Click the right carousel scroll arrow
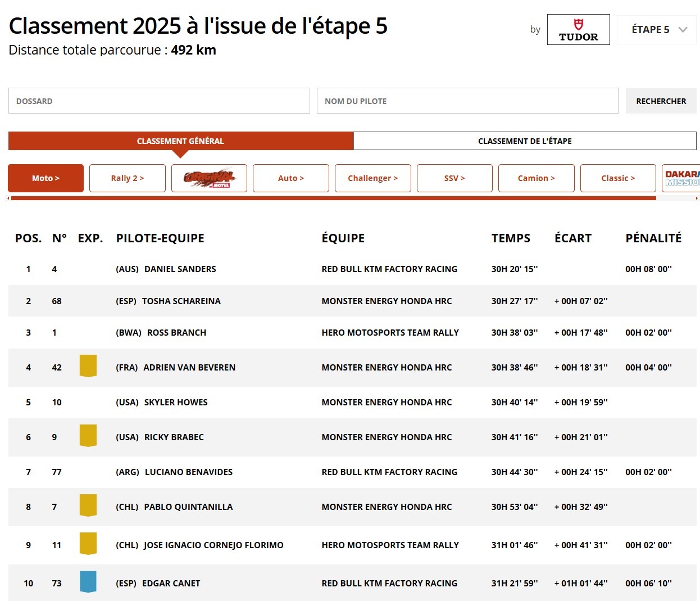The image size is (700, 601). (697, 198)
